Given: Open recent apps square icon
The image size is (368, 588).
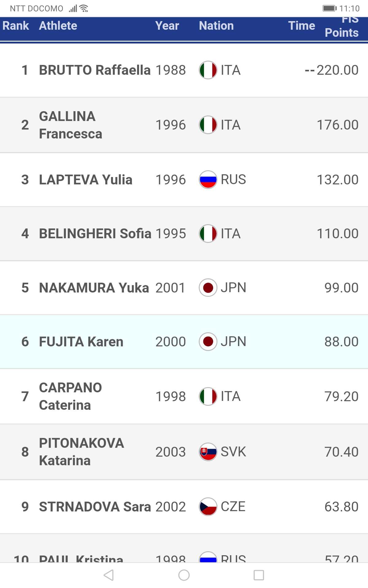Looking at the screenshot, I should (259, 575).
